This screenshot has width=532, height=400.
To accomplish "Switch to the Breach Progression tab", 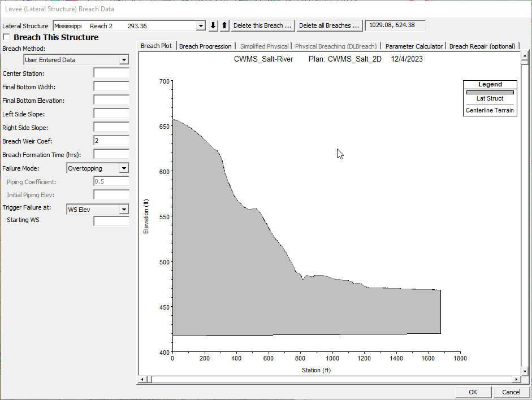I will pyautogui.click(x=205, y=46).
